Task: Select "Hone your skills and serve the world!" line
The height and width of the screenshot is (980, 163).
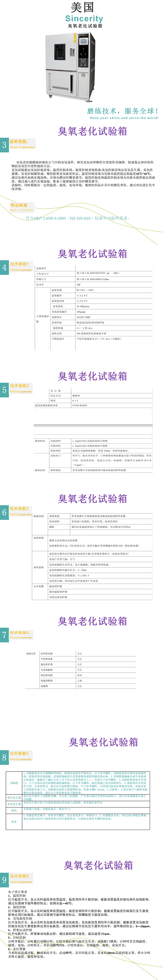Action: coord(124,118)
